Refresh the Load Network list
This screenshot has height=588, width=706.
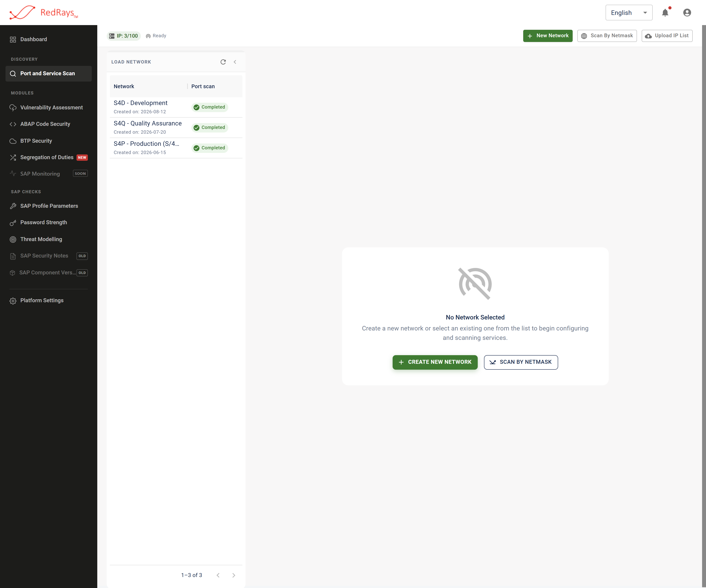pos(223,62)
